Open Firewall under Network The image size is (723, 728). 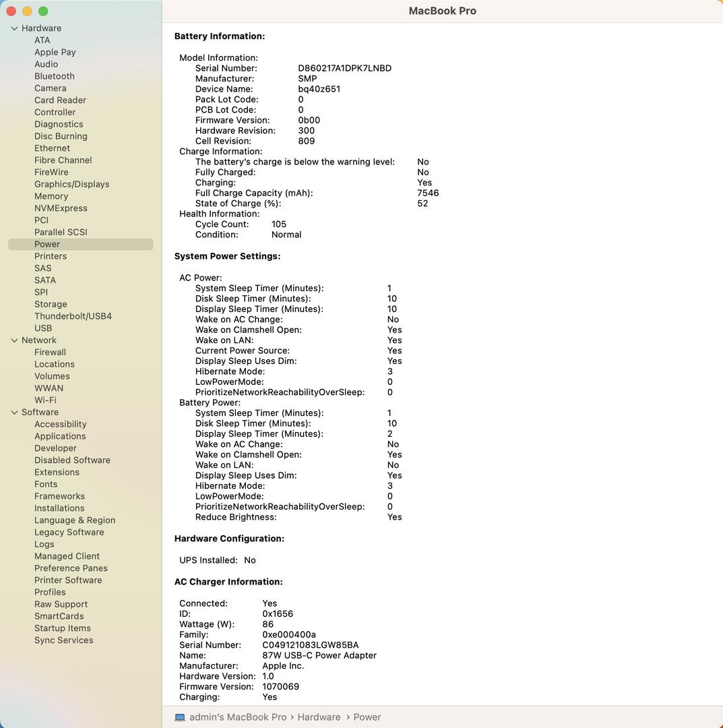(x=50, y=353)
